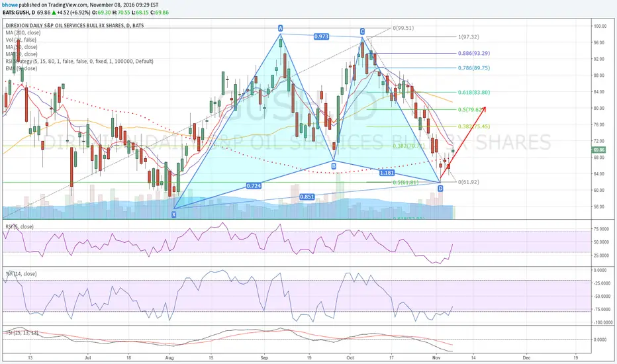Screen dimensions: 617x364
Task: Select the TSI (25, 13, 13) pane label
Action: click(x=22, y=333)
